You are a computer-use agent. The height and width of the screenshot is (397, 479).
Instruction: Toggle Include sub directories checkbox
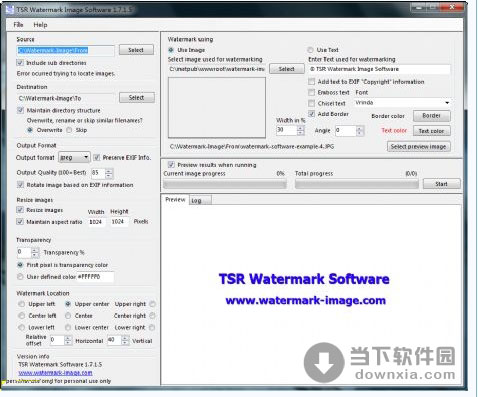click(x=20, y=63)
